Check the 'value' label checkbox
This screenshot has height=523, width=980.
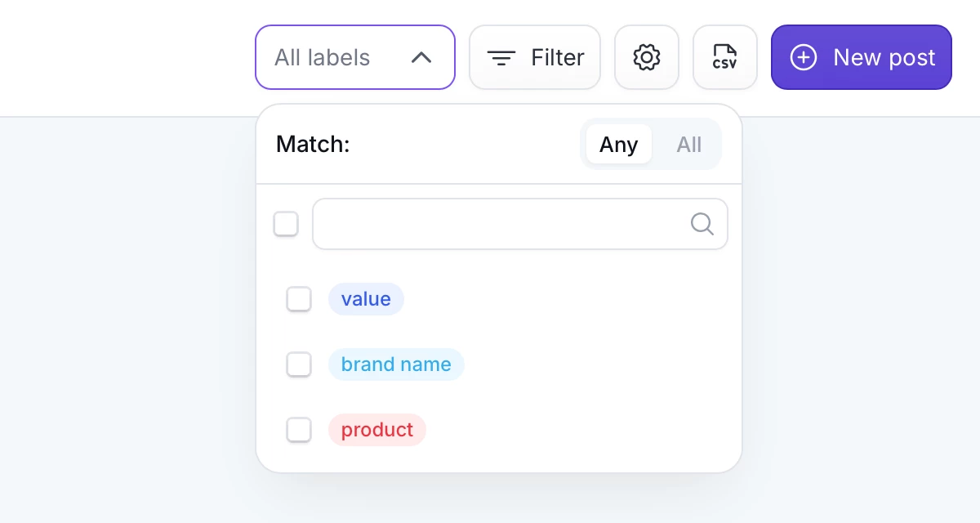tap(299, 299)
